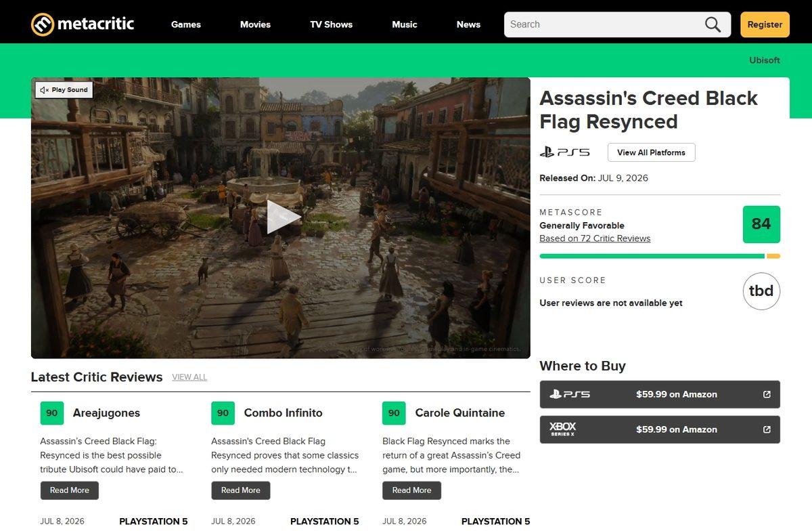
Task: Click View All critic reviews link
Action: 189,377
